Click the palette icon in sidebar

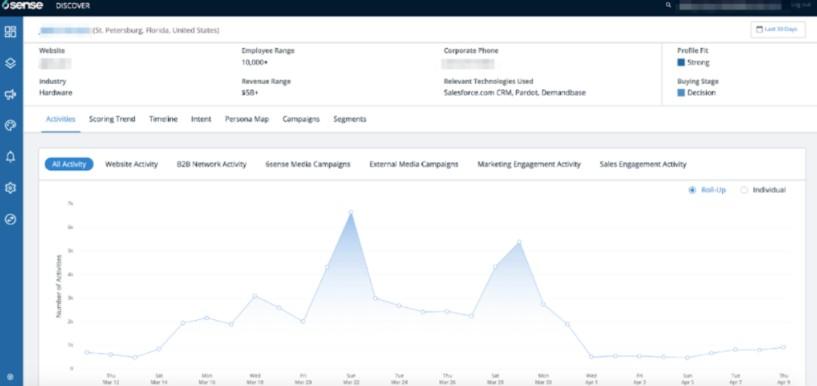pos(10,126)
